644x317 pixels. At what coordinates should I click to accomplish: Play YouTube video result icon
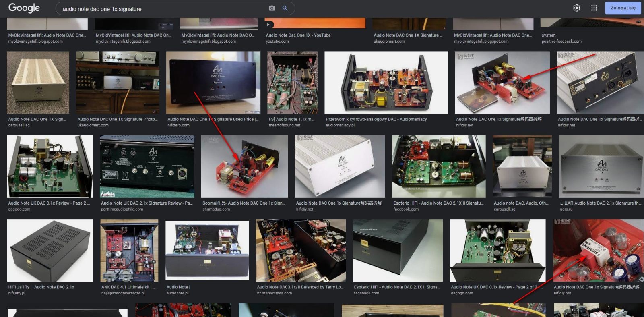point(268,25)
